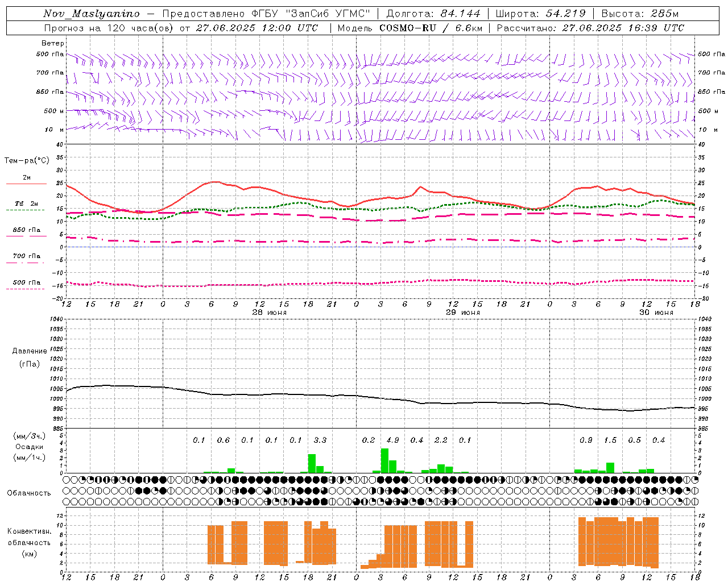Click the precipitation value "3.3"
The width and height of the screenshot is (728, 582).
[x=320, y=440]
